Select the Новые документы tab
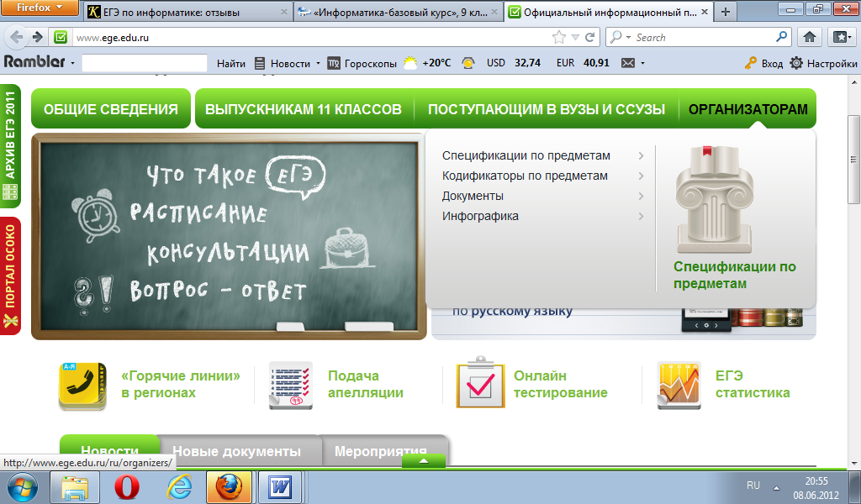The height and width of the screenshot is (504, 861). point(236,451)
